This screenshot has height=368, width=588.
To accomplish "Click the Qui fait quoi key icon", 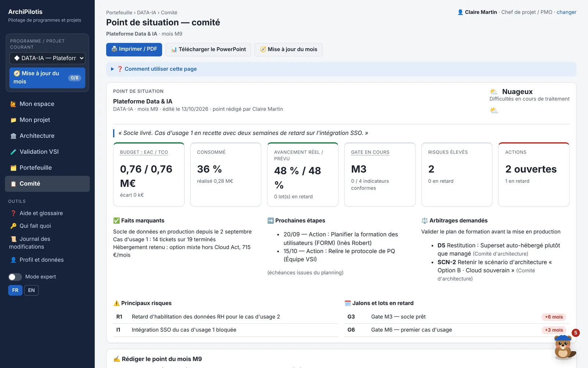I will coord(14,226).
